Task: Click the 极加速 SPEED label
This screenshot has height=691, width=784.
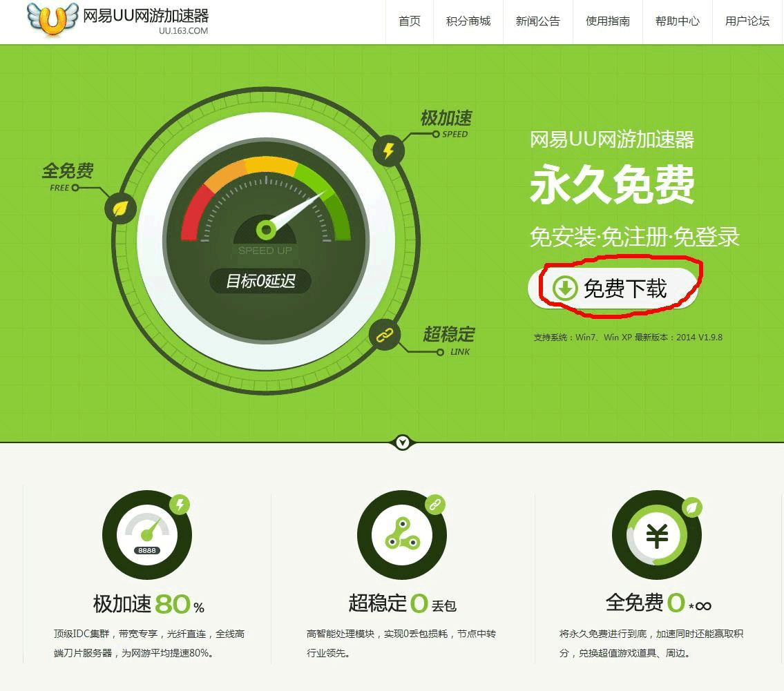Action: 446,124
